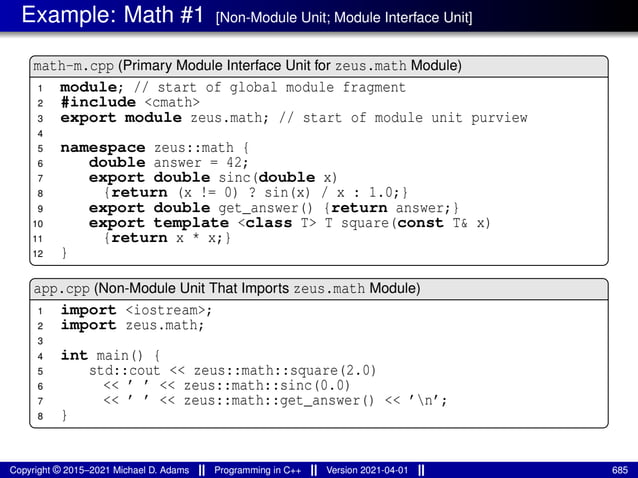Viewport: 638px width, 478px height.
Task: Click 'export module zeus.math;' line
Action: pos(294,118)
